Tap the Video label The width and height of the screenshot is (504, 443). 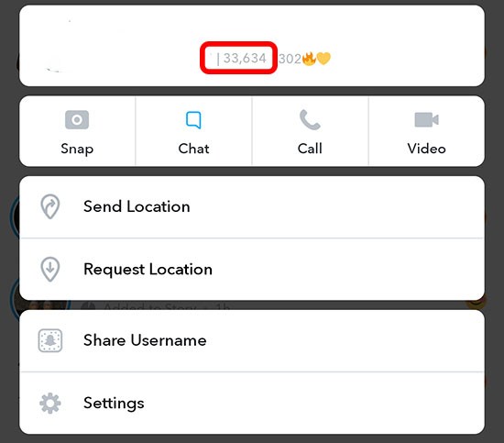pyautogui.click(x=426, y=149)
